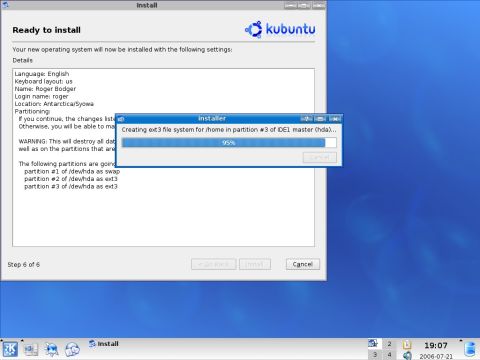Click the 'Location: Antarctica/Syowa' line
Screen dimensions: 480x360
pyautogui.click(x=54, y=104)
